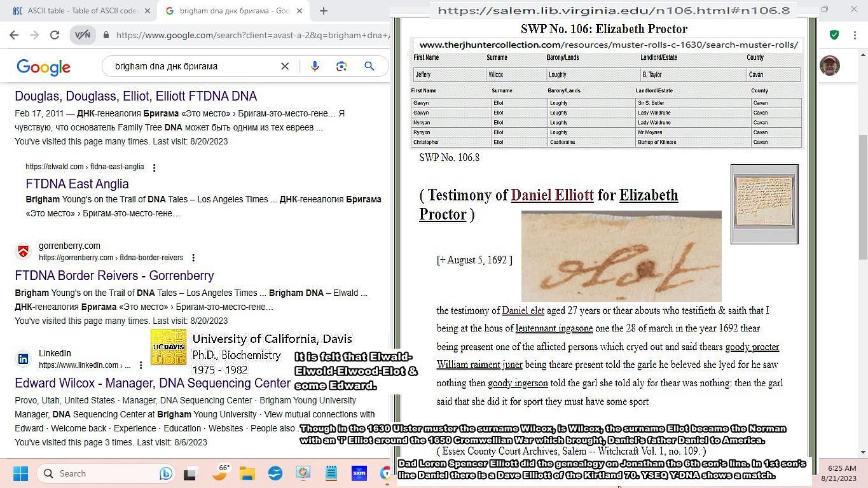Image resolution: width=868 pixels, height=488 pixels.
Task: Open Edward Wilcox DNA Sequencing Center result
Action: tap(153, 383)
